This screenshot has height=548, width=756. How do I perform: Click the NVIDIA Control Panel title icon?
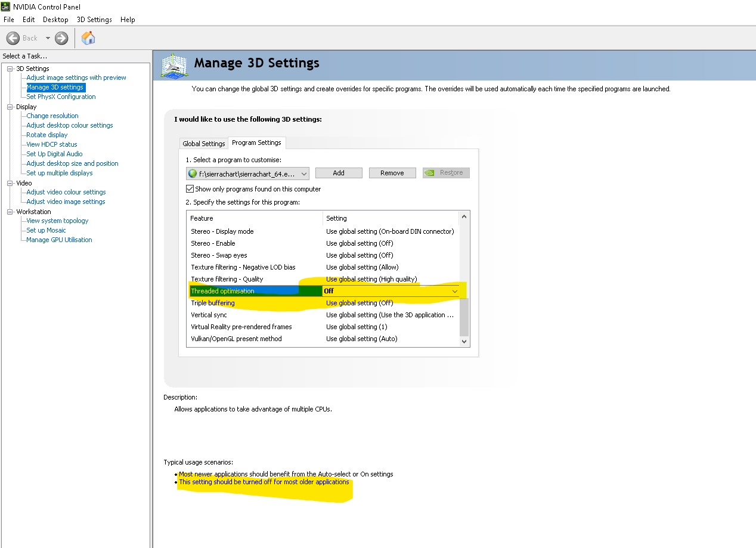tap(6, 7)
